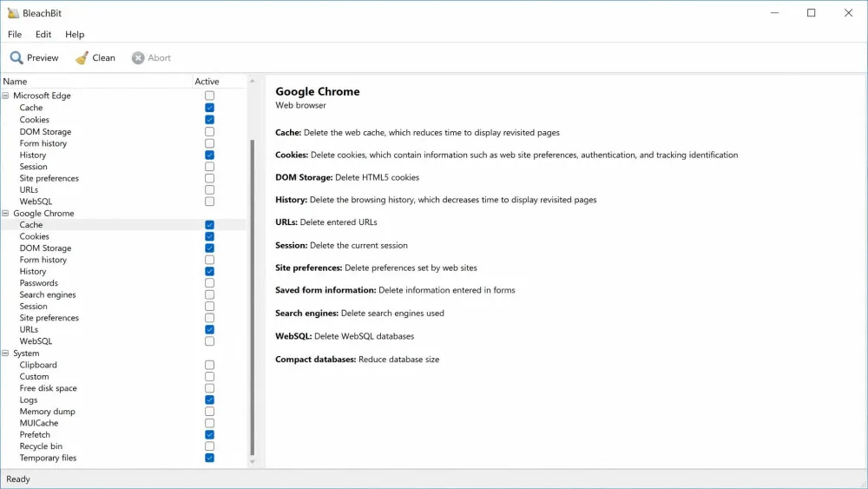Image resolution: width=868 pixels, height=489 pixels.
Task: Select History under Google Chrome
Action: click(x=33, y=271)
